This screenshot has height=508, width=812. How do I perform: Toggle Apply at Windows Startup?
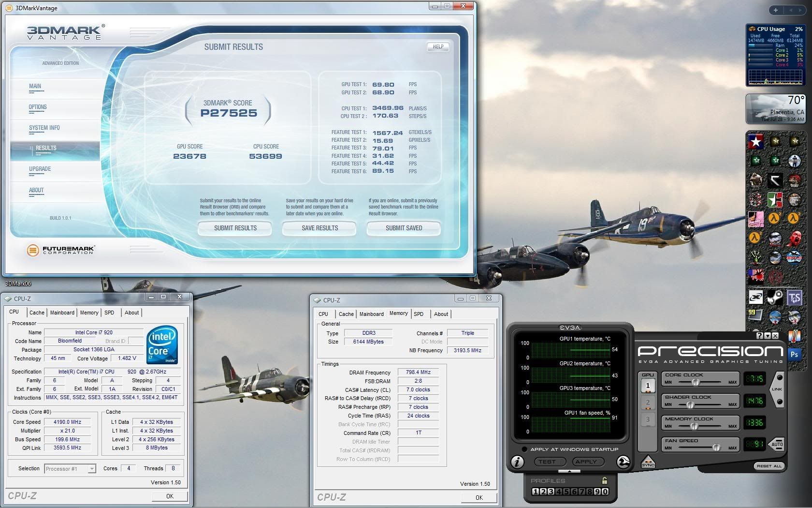pyautogui.click(x=524, y=449)
